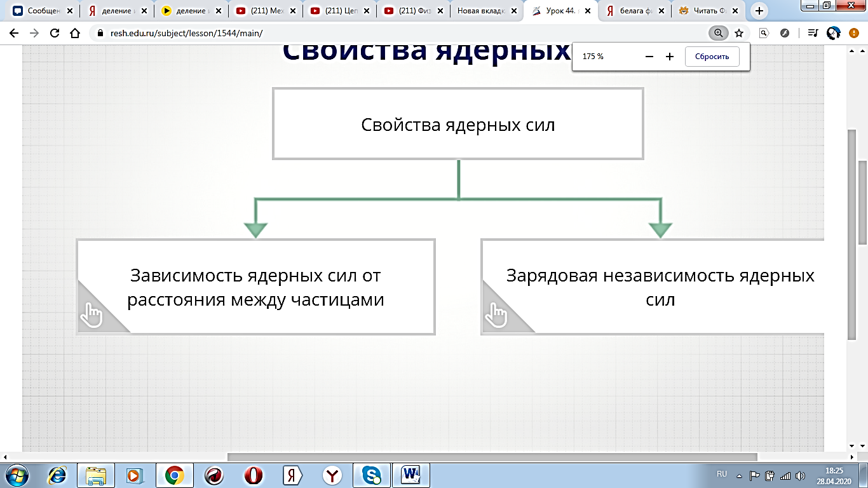Open the Зарядовая независимость ядерных сил card
The width and height of the screenshot is (868, 488).
653,287
